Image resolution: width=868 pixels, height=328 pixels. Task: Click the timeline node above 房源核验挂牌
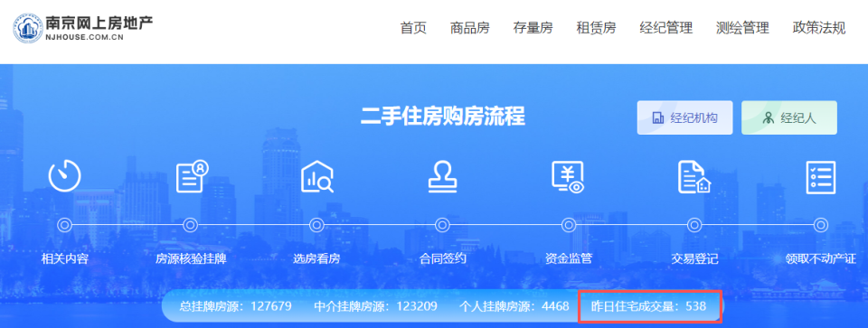coord(191,225)
